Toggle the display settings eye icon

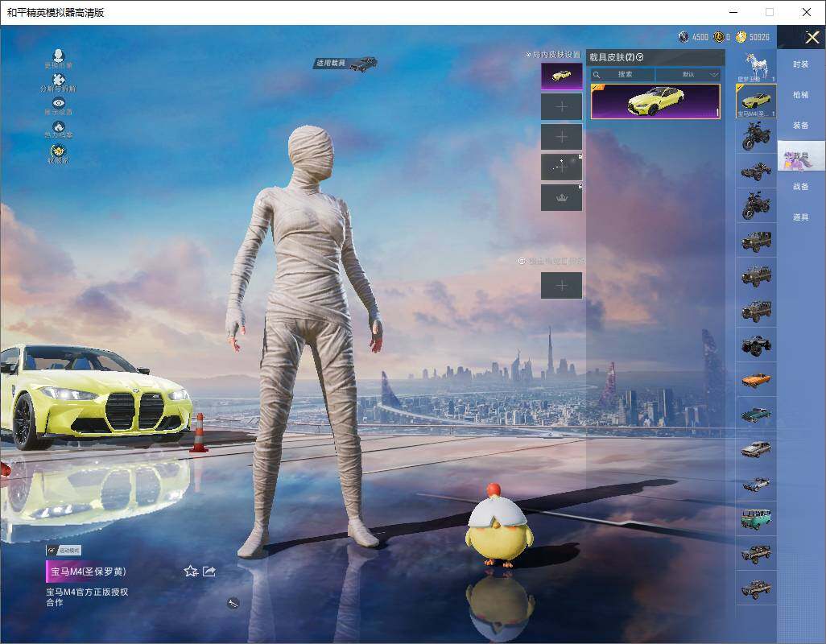(x=59, y=105)
